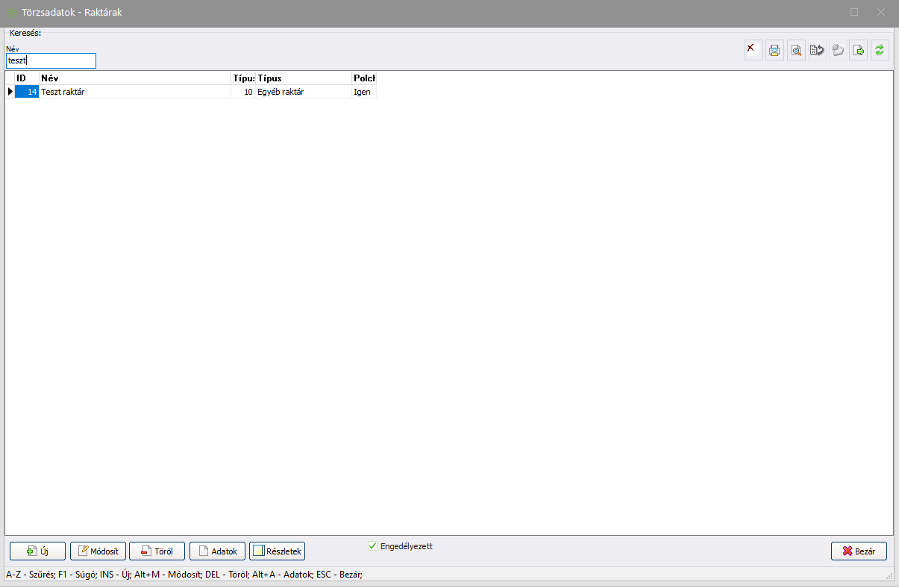This screenshot has width=899, height=588.
Task: Click the Új button
Action: pos(37,551)
